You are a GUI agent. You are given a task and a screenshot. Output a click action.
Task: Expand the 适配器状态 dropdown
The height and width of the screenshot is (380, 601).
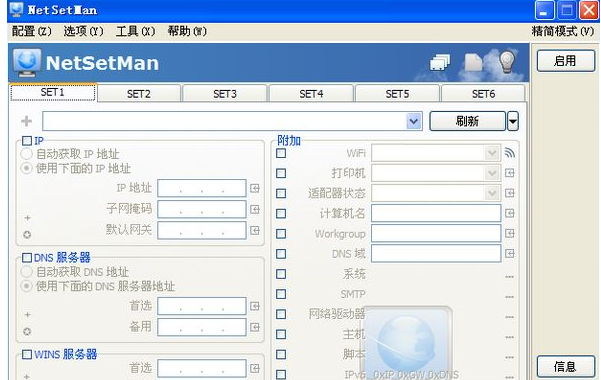pyautogui.click(x=492, y=193)
